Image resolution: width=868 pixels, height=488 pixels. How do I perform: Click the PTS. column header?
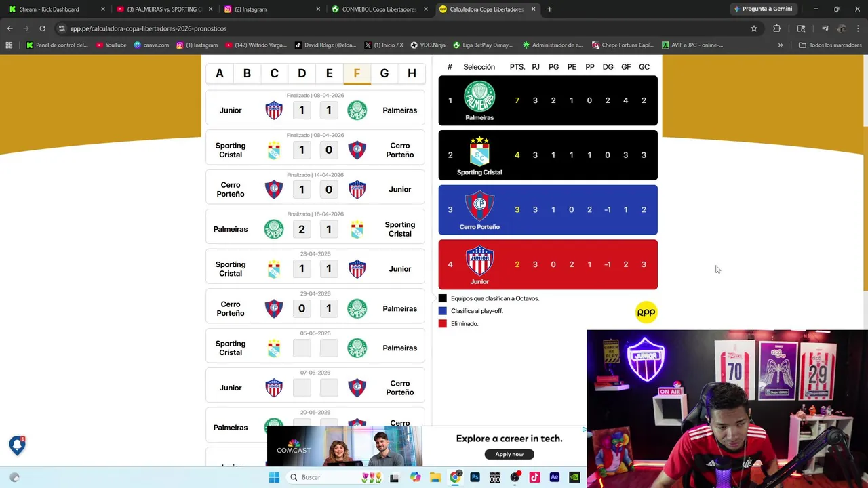coord(517,67)
